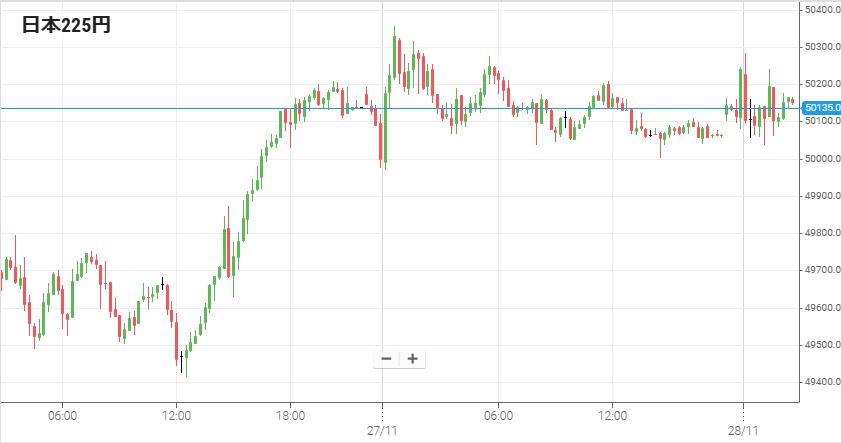Click the 28/11 date marker
The width and height of the screenshot is (841, 443).
(x=742, y=431)
